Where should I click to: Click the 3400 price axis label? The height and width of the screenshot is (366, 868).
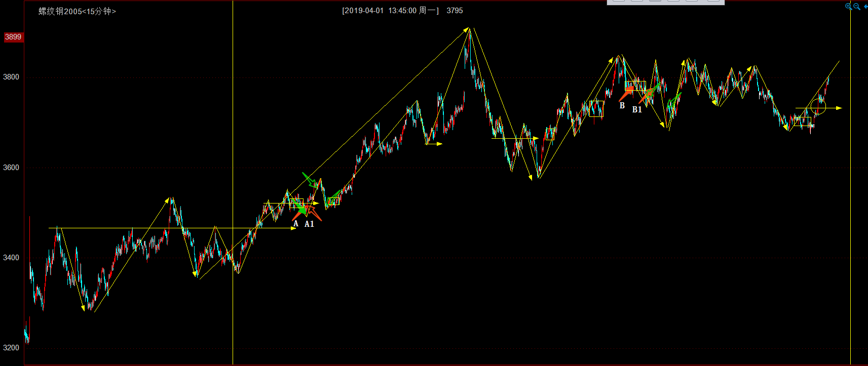tap(11, 258)
